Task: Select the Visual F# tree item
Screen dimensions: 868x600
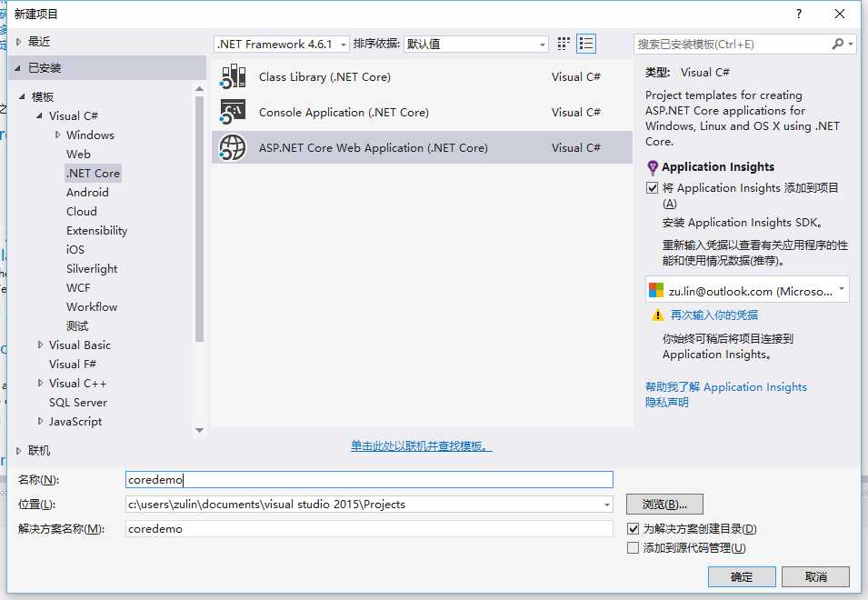Action: pyautogui.click(x=73, y=365)
